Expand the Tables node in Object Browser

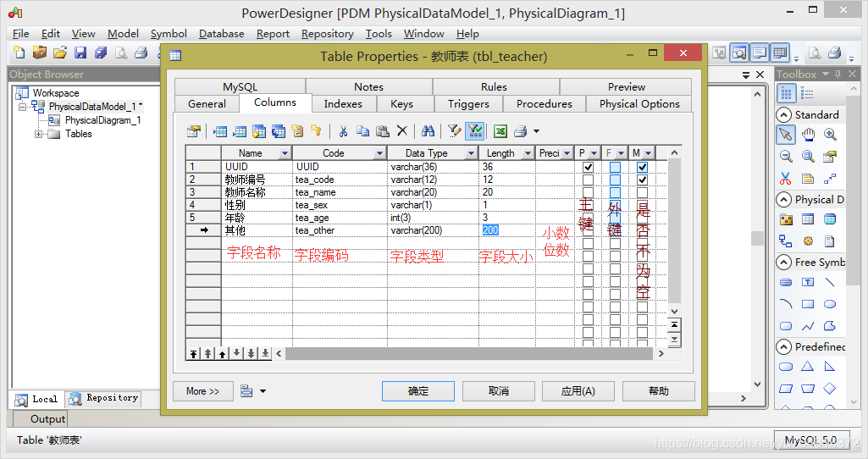point(38,134)
